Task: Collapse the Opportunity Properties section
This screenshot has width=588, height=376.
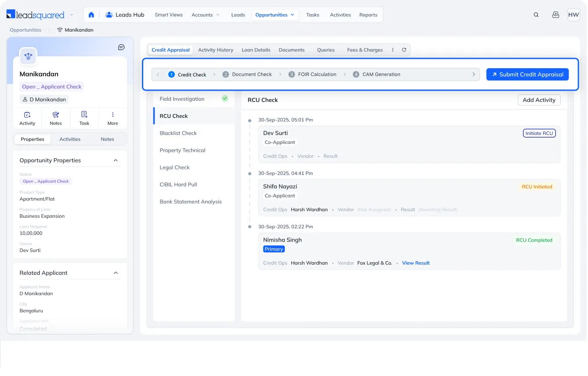Action: [x=116, y=161]
